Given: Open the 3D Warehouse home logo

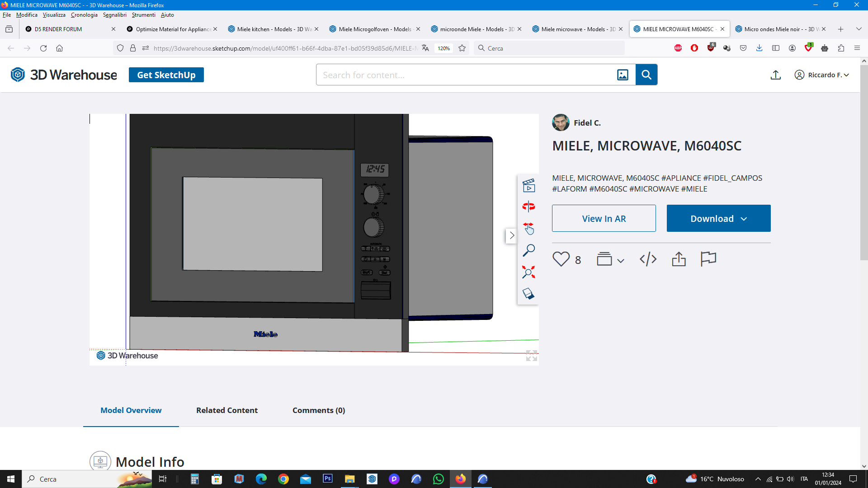Looking at the screenshot, I should (64, 75).
